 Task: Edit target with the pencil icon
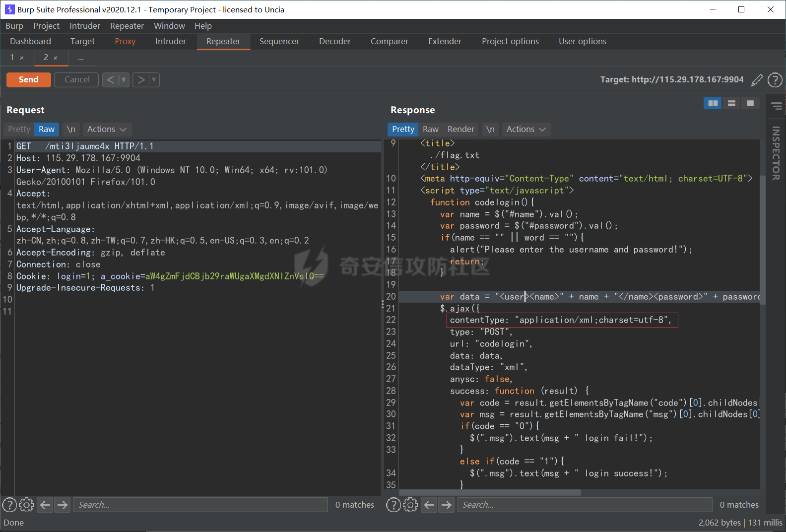tap(757, 79)
